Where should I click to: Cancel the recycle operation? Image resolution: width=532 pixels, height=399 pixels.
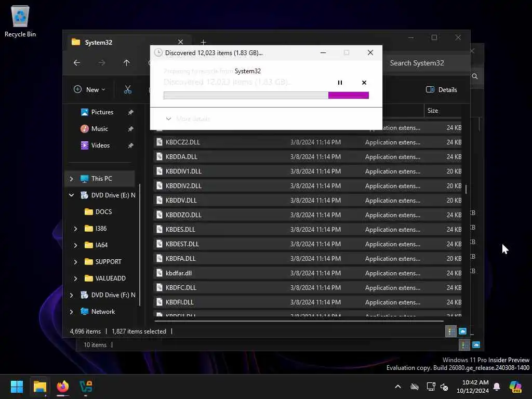pos(364,83)
